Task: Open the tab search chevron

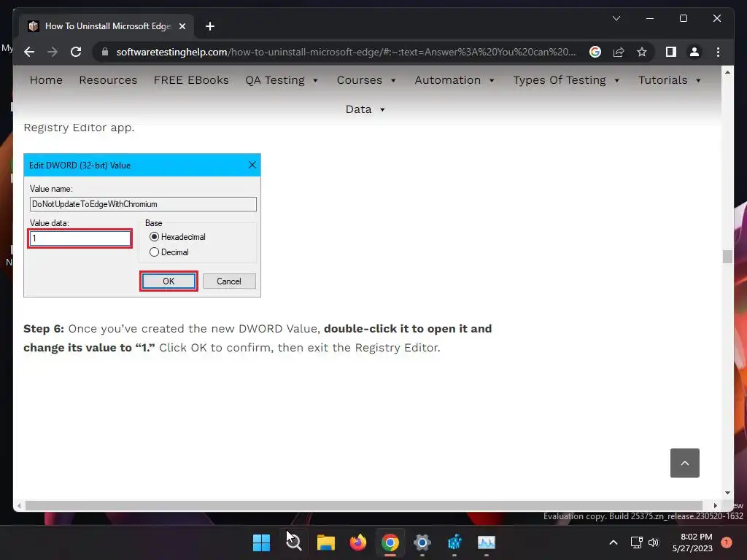Action: [616, 18]
